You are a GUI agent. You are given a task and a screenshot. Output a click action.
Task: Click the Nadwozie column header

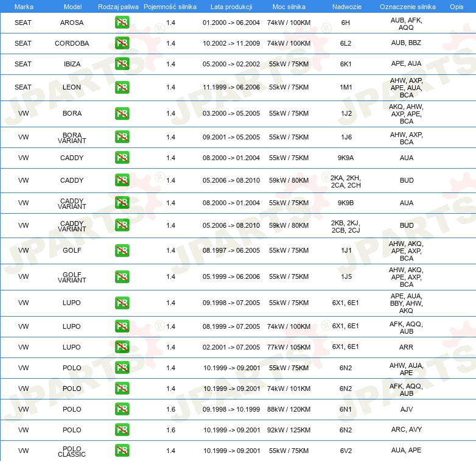(347, 7)
